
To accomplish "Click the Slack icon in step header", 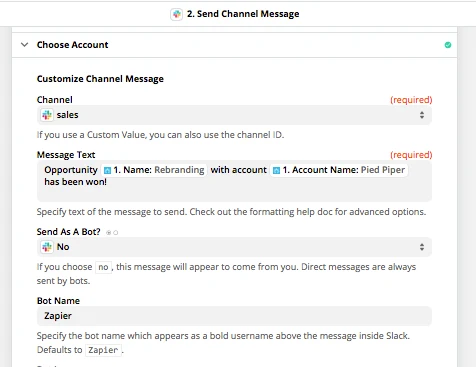I will (177, 14).
